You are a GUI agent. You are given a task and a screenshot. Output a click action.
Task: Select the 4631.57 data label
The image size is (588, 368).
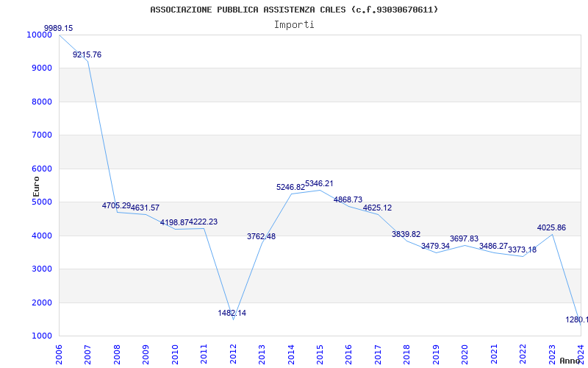pyautogui.click(x=145, y=208)
